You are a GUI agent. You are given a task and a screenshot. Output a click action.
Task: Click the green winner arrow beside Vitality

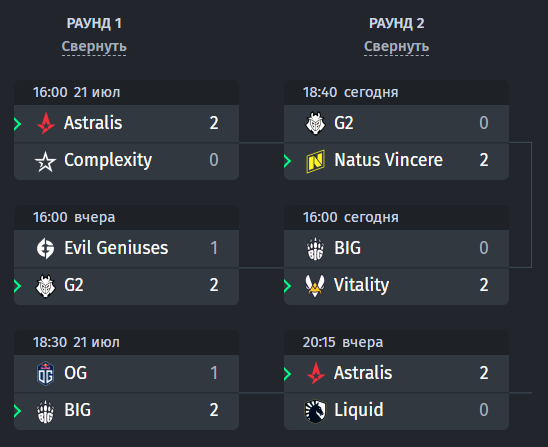[287, 286]
